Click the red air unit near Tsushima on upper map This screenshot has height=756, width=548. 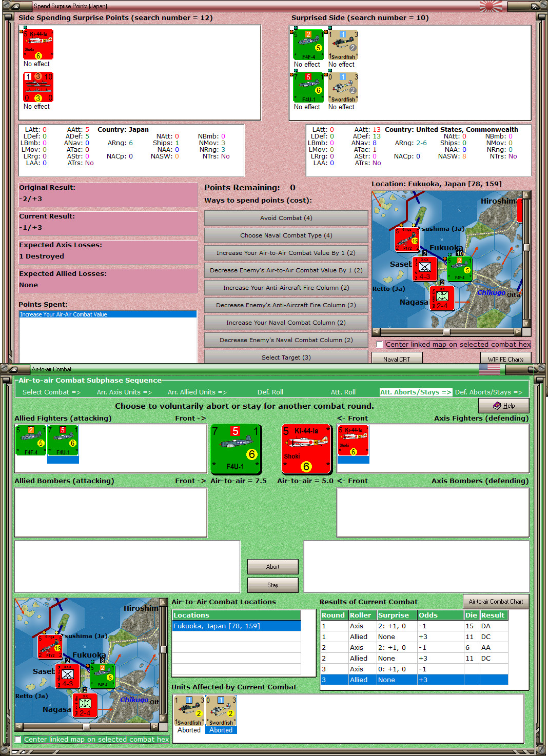click(x=407, y=240)
